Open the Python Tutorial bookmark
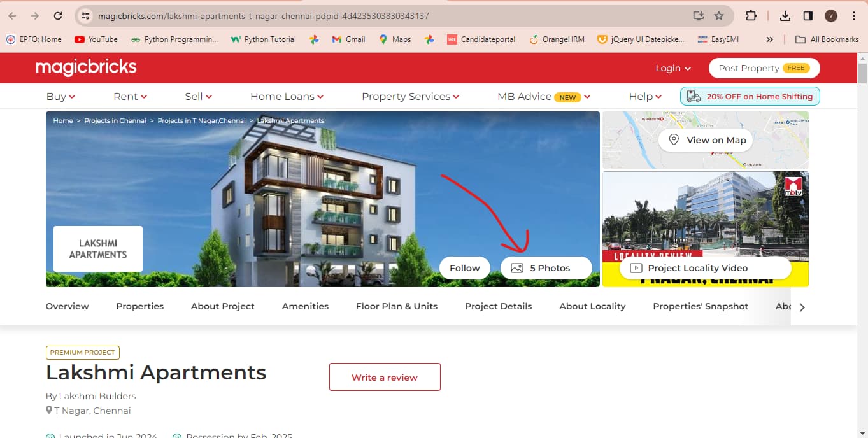 coord(263,39)
